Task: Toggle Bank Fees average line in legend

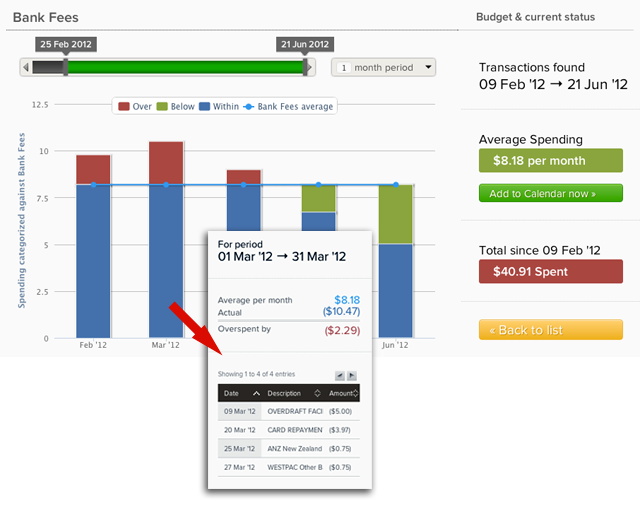Action: [288, 106]
